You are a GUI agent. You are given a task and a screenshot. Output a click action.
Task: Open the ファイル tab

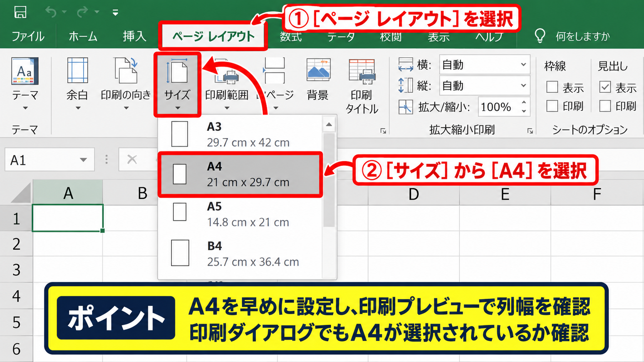[28, 37]
